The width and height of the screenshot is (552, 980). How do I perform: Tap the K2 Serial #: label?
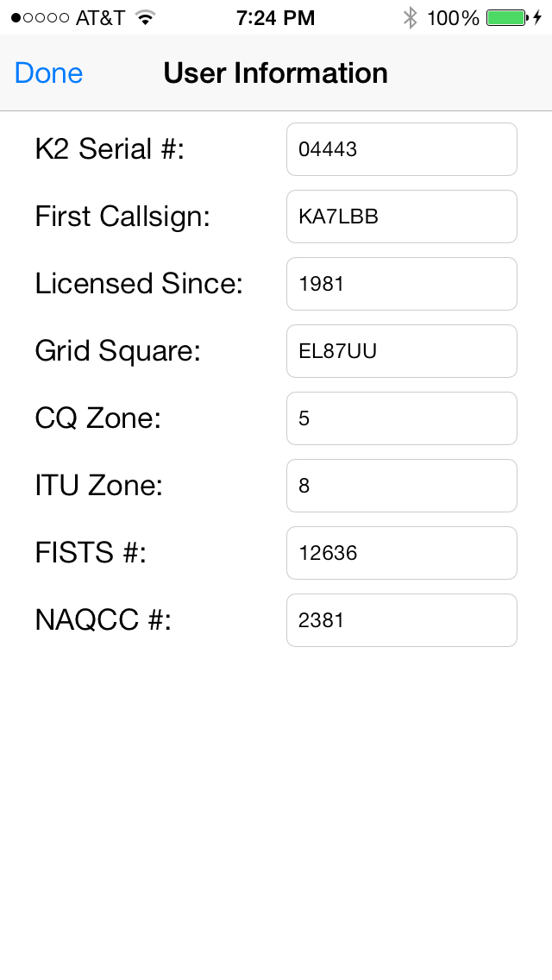coord(110,149)
